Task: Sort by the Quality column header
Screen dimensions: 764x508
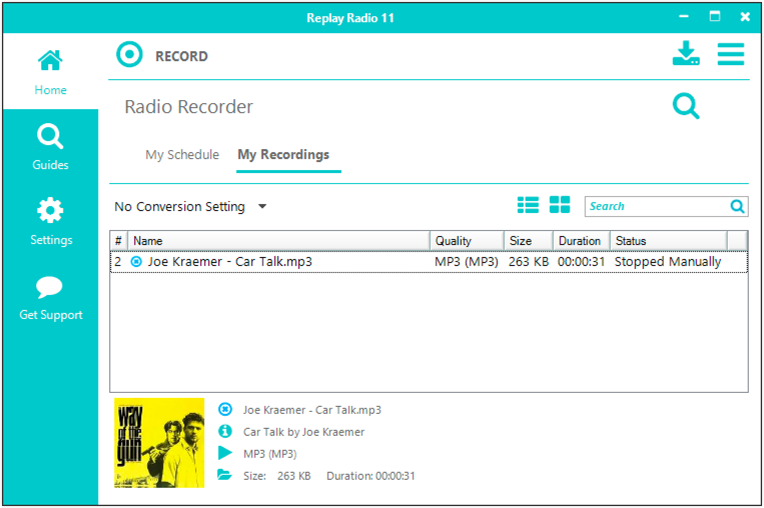Action: (x=467, y=241)
